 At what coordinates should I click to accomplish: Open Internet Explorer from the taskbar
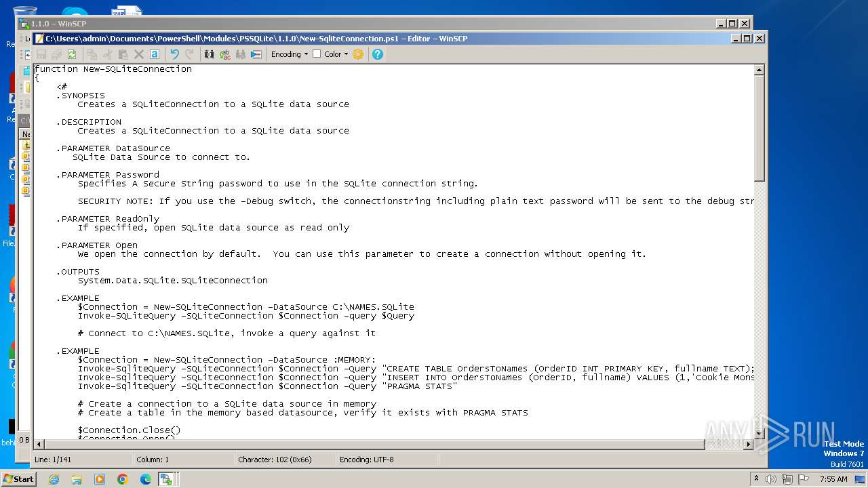[54, 479]
